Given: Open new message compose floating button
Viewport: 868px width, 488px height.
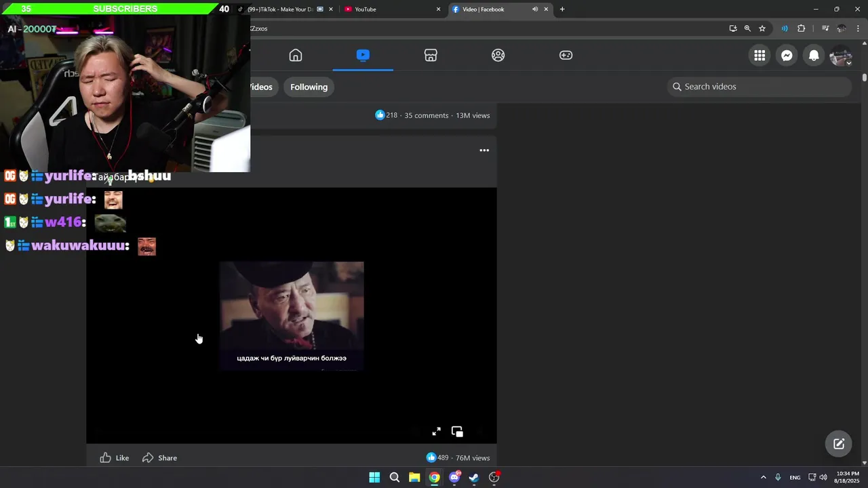Looking at the screenshot, I should click(839, 444).
